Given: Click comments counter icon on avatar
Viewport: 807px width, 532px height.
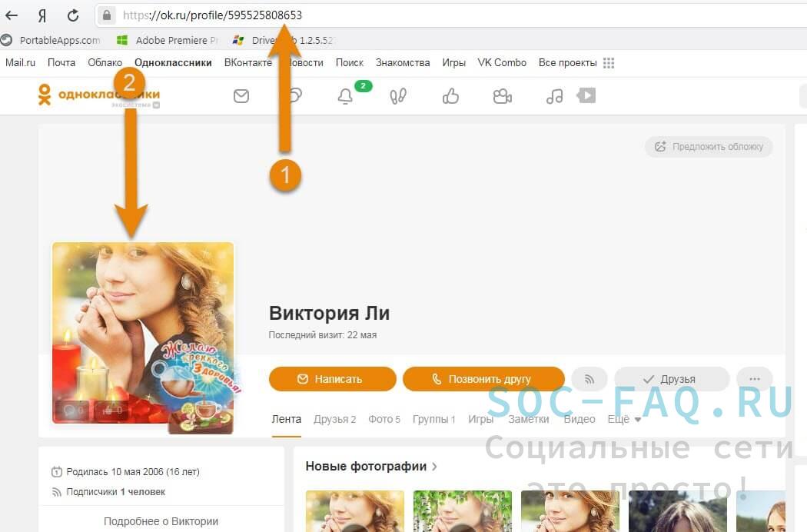Looking at the screenshot, I should [x=73, y=411].
